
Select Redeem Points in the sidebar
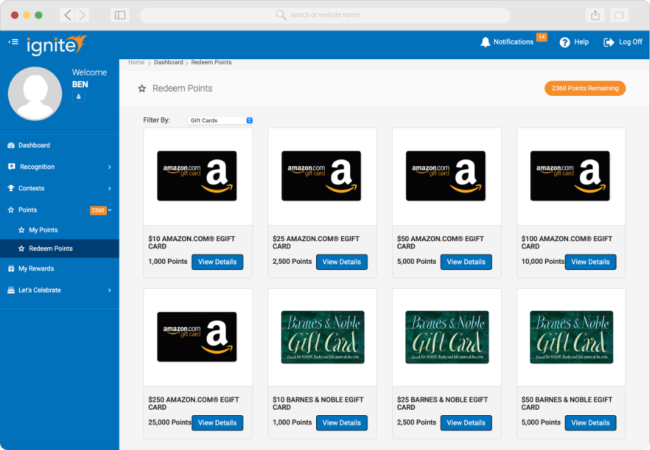click(59, 249)
